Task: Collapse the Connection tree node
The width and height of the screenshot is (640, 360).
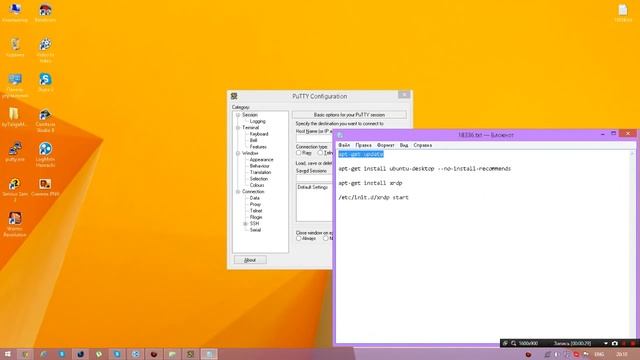Action: 238,191
